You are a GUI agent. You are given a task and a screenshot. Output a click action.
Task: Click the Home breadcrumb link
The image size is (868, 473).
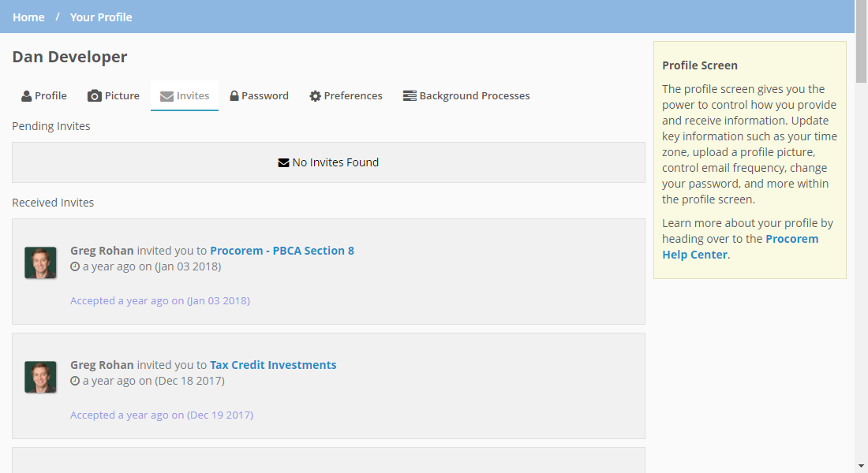28,17
